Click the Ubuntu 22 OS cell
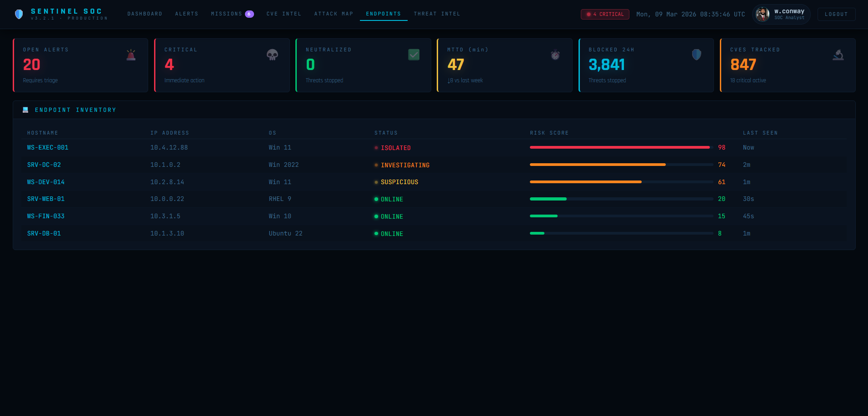Screen dimensions: 868x416 coord(285,234)
